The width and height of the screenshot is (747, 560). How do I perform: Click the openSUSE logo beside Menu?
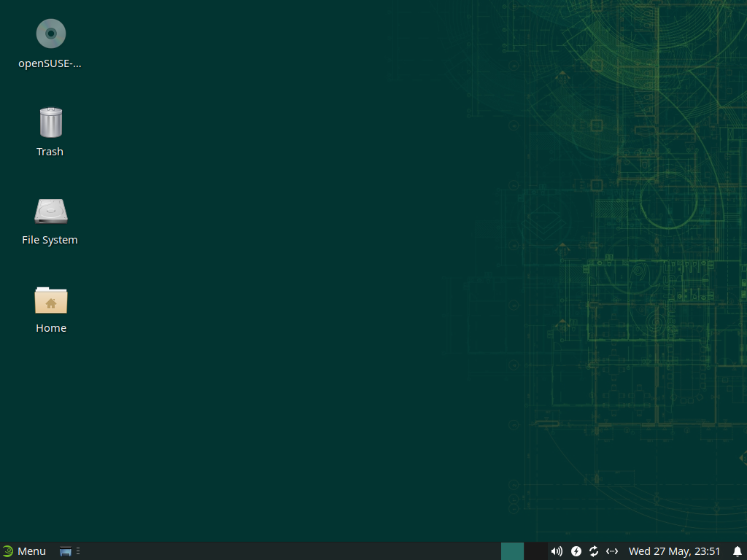click(x=8, y=551)
